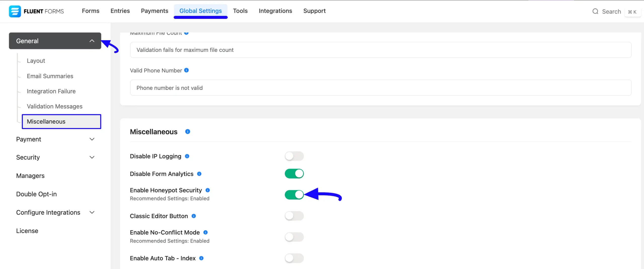Open the Support tab
The height and width of the screenshot is (269, 644).
coord(314,11)
